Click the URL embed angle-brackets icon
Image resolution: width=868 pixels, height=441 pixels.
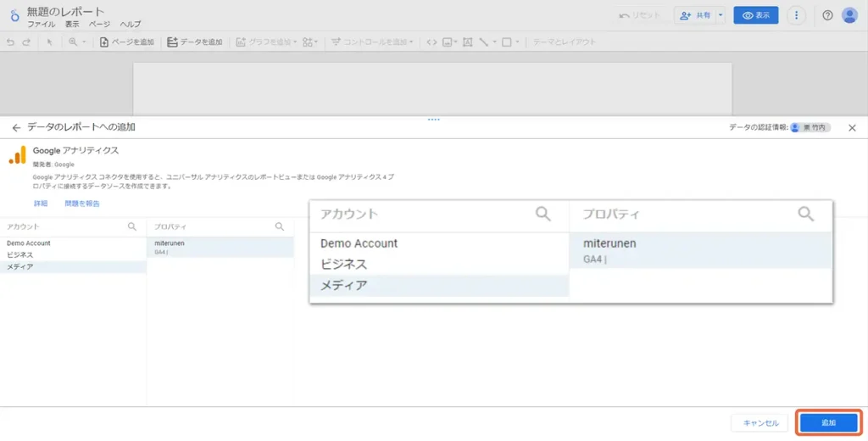click(x=431, y=42)
